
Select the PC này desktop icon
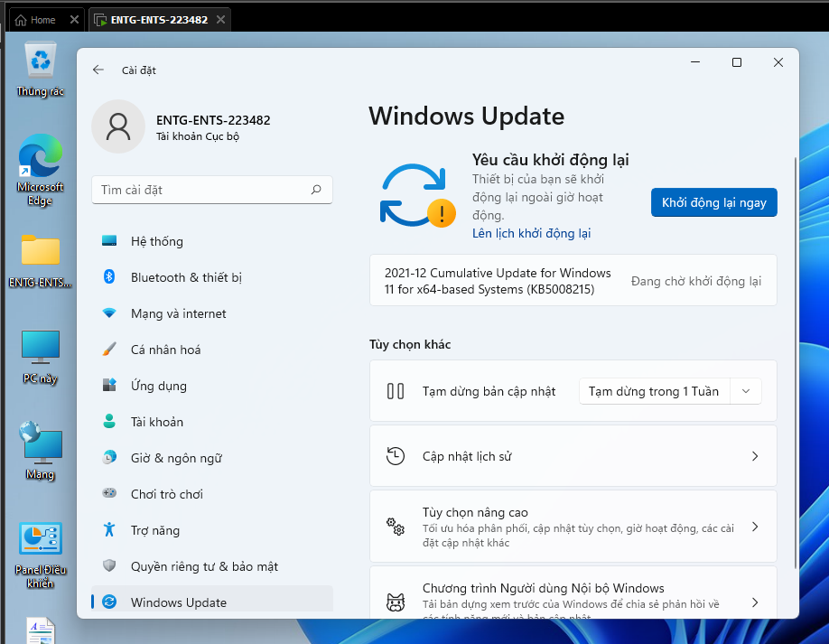click(40, 357)
